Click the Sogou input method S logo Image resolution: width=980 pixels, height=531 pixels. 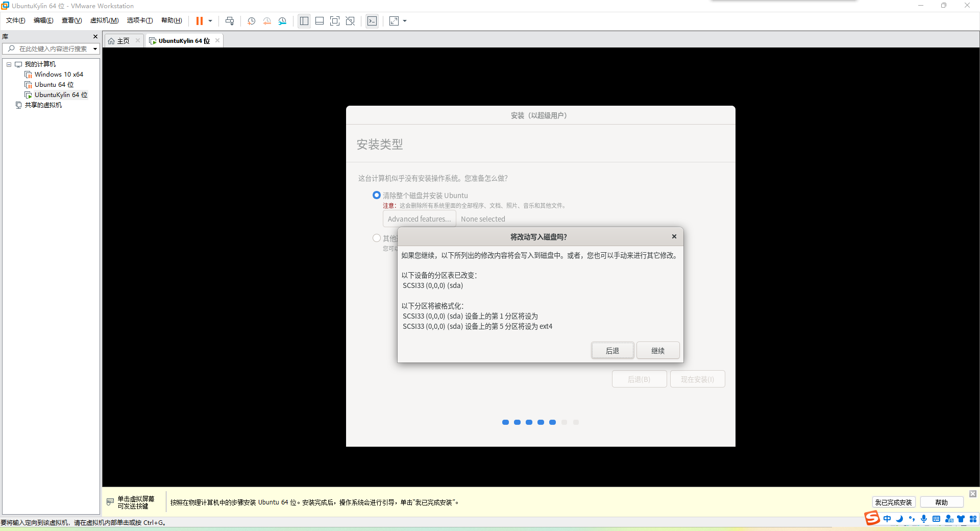pyautogui.click(x=872, y=518)
